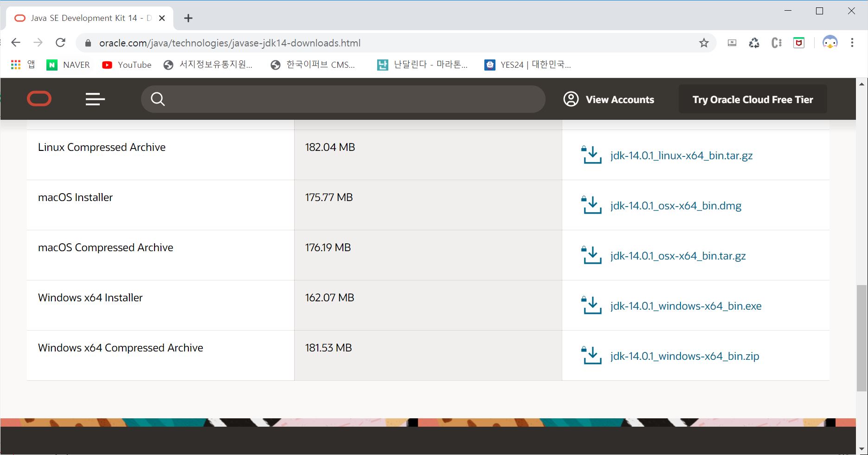Screen dimensions: 868x455
Task: Click the Oracle logo icon
Action: pos(39,99)
